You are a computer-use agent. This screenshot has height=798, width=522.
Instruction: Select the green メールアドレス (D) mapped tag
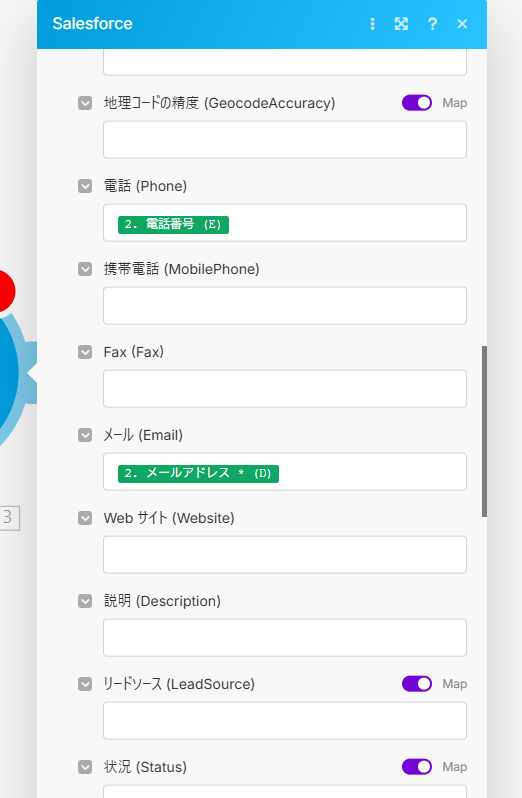tap(198, 473)
